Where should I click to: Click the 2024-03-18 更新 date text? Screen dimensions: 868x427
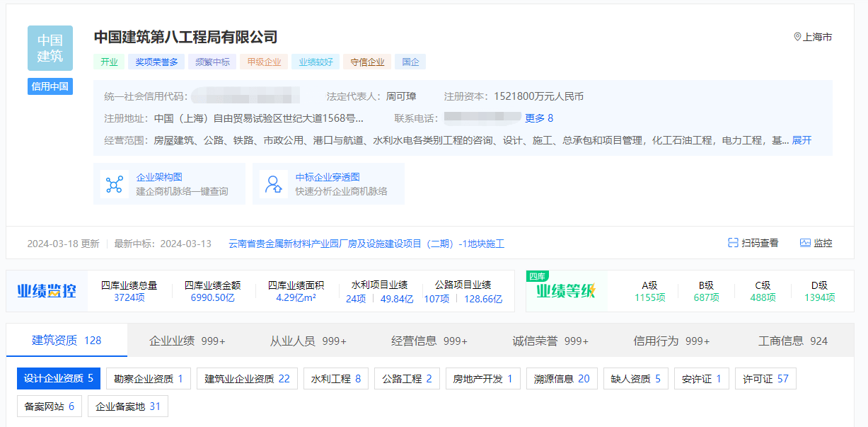tap(63, 244)
